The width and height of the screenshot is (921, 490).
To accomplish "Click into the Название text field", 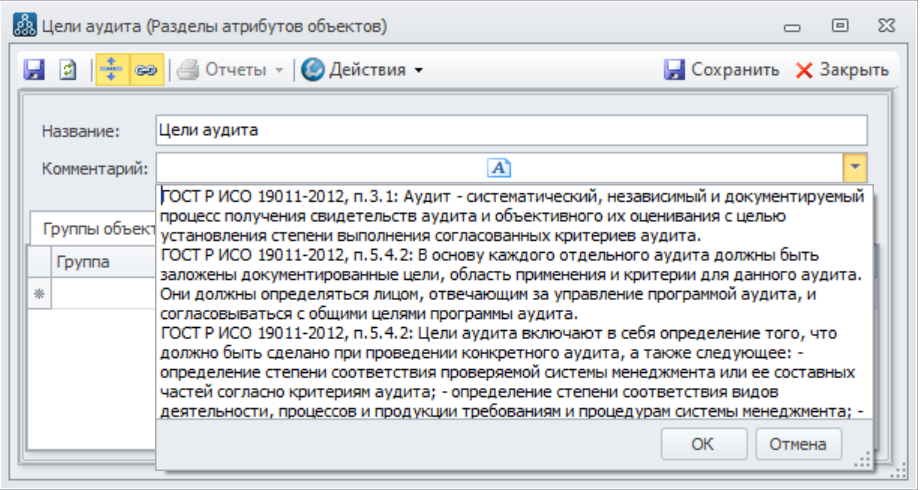I will pos(510,131).
